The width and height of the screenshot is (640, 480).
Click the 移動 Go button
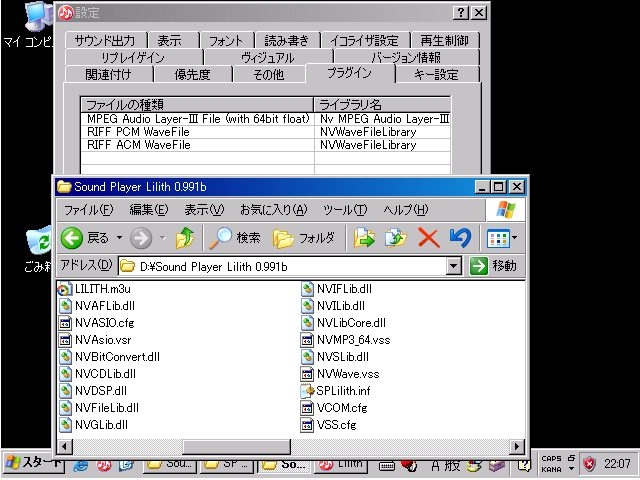[493, 266]
